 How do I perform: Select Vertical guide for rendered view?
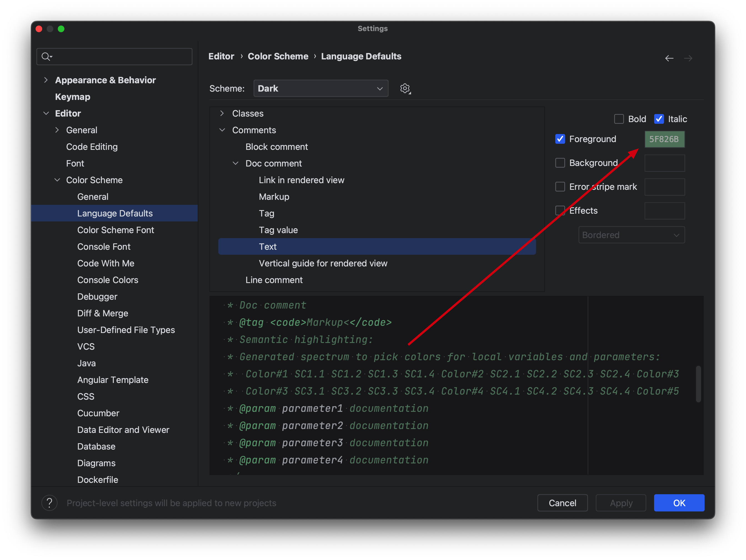pos(323,263)
